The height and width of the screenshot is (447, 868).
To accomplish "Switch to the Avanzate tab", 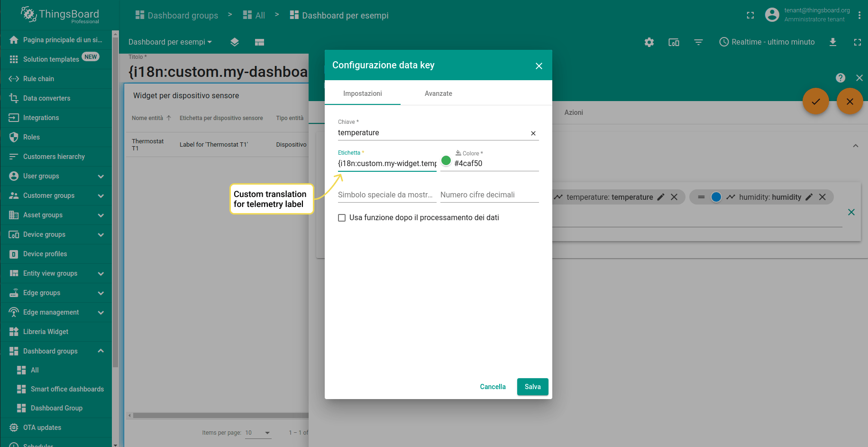I will pyautogui.click(x=438, y=93).
